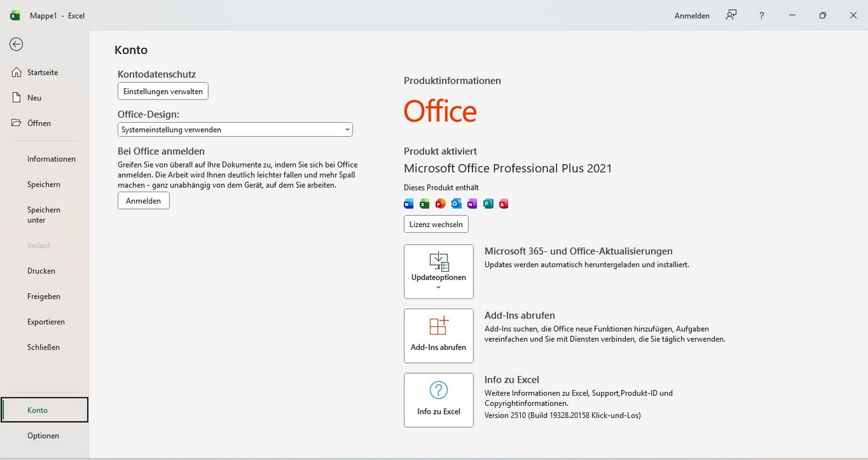This screenshot has width=868, height=460.
Task: Click the Outlook icon under product contents
Action: (457, 204)
